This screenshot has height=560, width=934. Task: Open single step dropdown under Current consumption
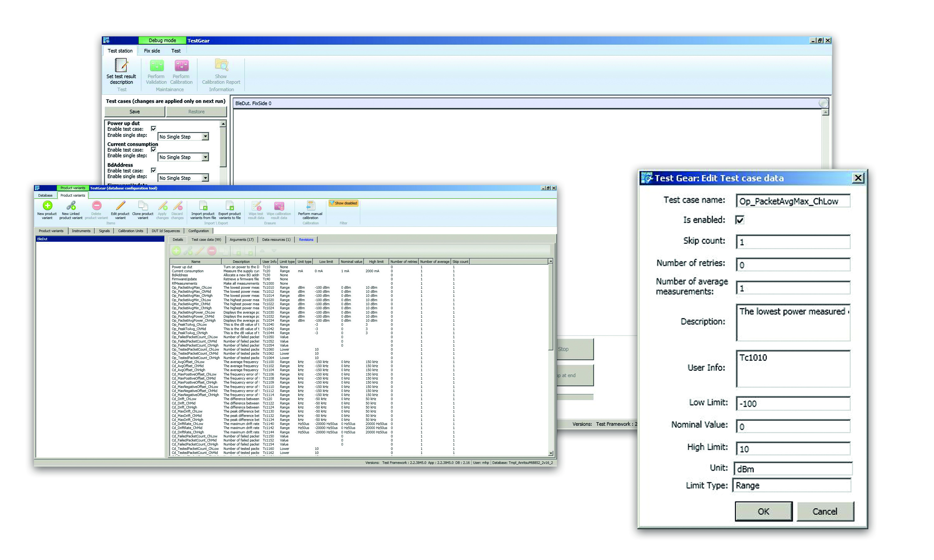(x=205, y=157)
